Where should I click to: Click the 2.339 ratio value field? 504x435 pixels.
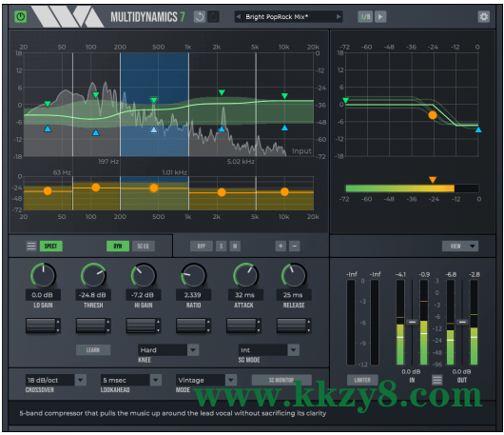(193, 295)
